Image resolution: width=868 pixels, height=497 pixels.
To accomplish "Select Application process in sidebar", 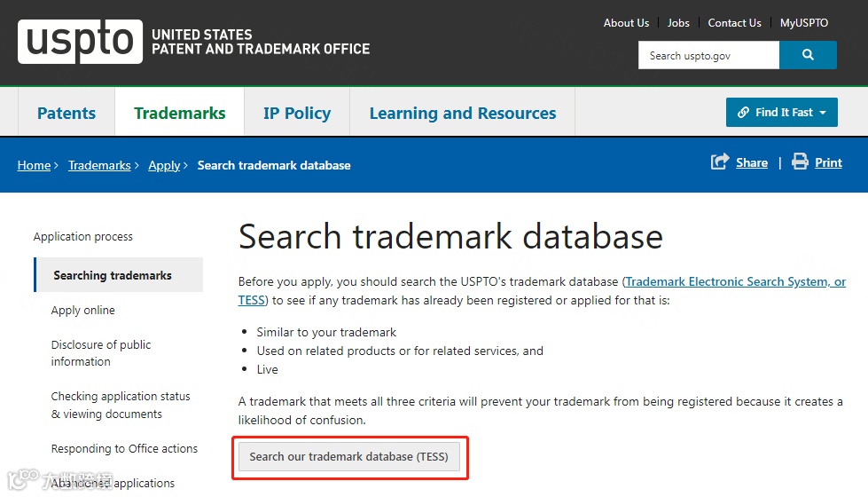I will click(83, 237).
